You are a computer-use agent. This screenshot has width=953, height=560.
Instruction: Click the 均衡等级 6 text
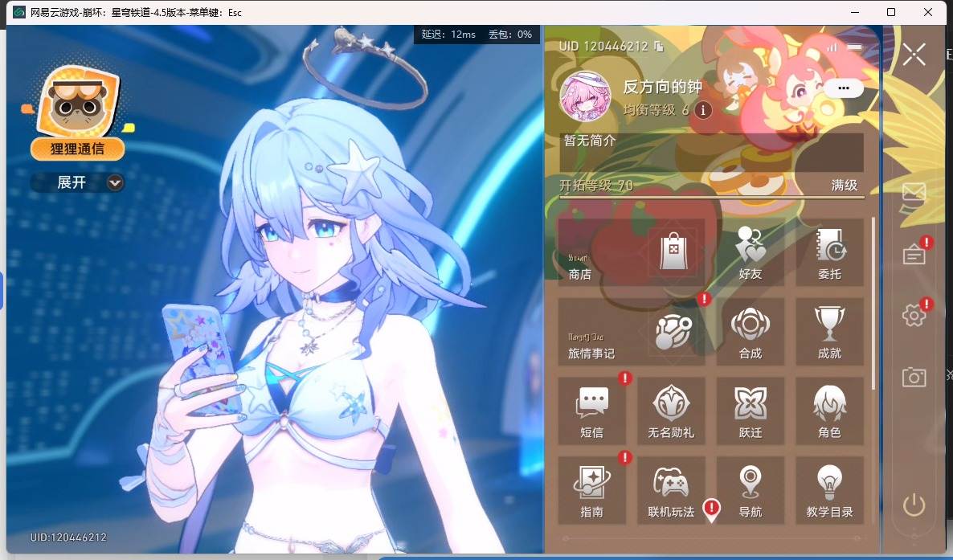pos(656,110)
